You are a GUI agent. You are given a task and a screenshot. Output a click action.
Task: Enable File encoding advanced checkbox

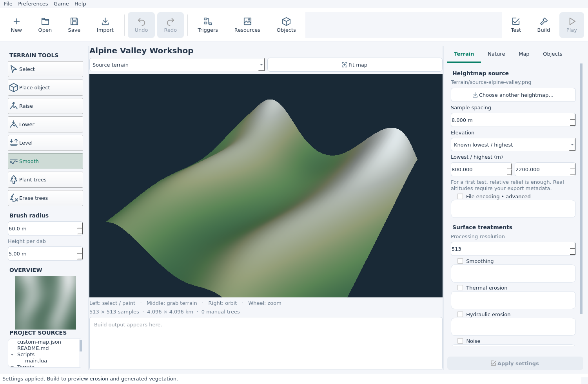click(460, 197)
